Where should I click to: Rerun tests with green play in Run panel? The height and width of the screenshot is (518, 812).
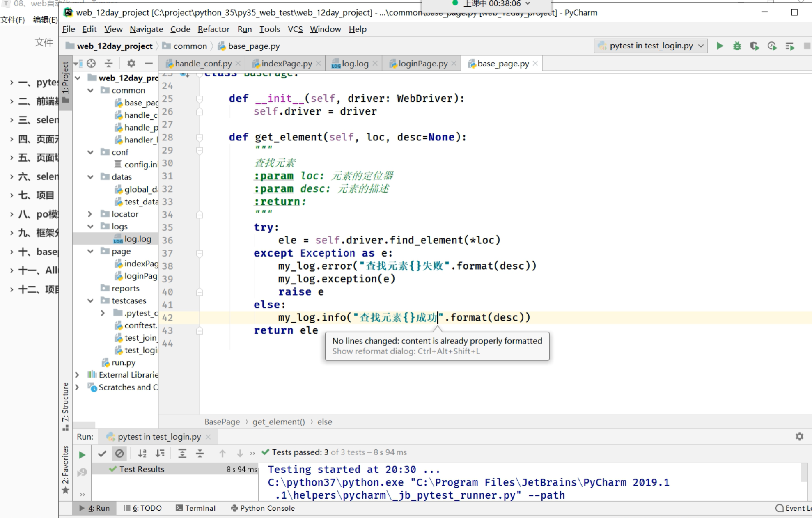[x=82, y=454]
